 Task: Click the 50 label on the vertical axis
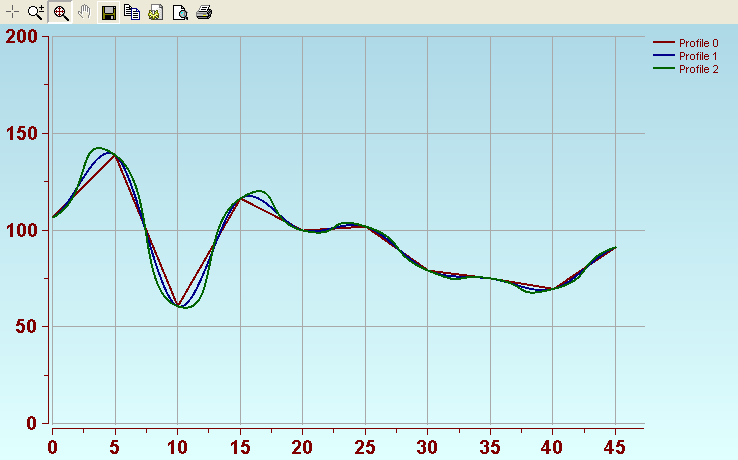(26, 327)
